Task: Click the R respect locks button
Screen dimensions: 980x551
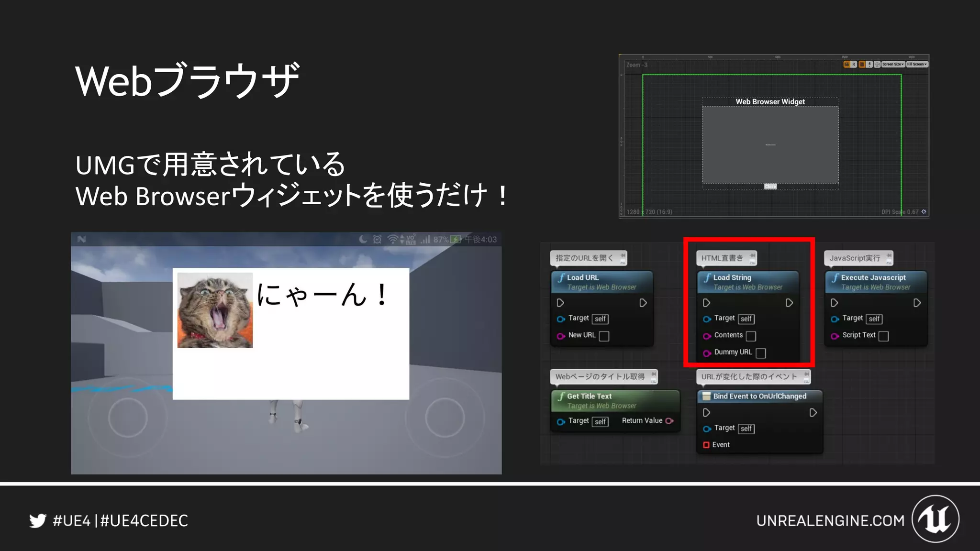Action: click(854, 64)
